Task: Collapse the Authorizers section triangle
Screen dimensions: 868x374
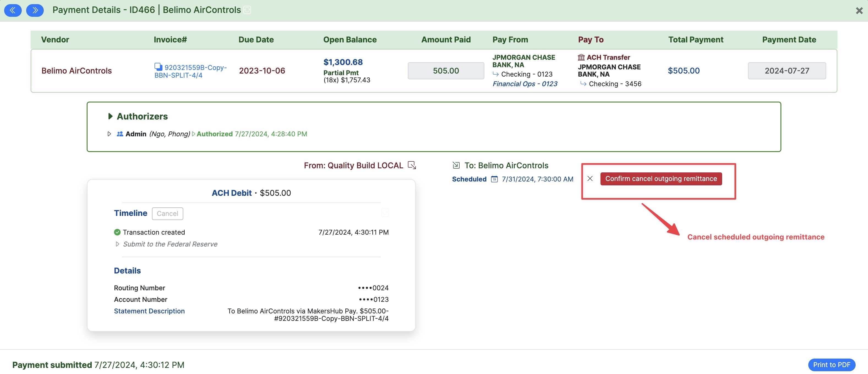Action: [110, 116]
